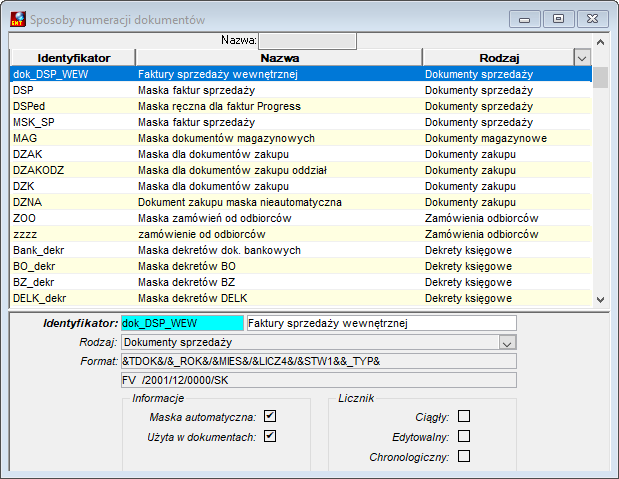619x479 pixels.
Task: Click the name field Faktury sprzedaży wewnętrznej
Action: tap(382, 323)
